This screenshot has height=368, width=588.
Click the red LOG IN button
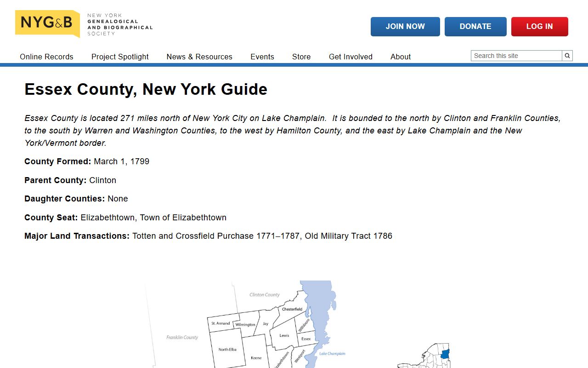pos(540,27)
